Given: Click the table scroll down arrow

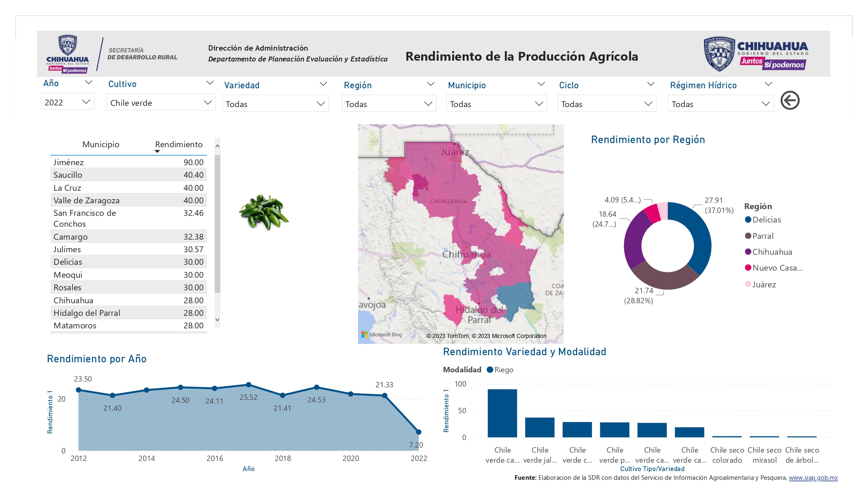Looking at the screenshot, I should pos(217,320).
